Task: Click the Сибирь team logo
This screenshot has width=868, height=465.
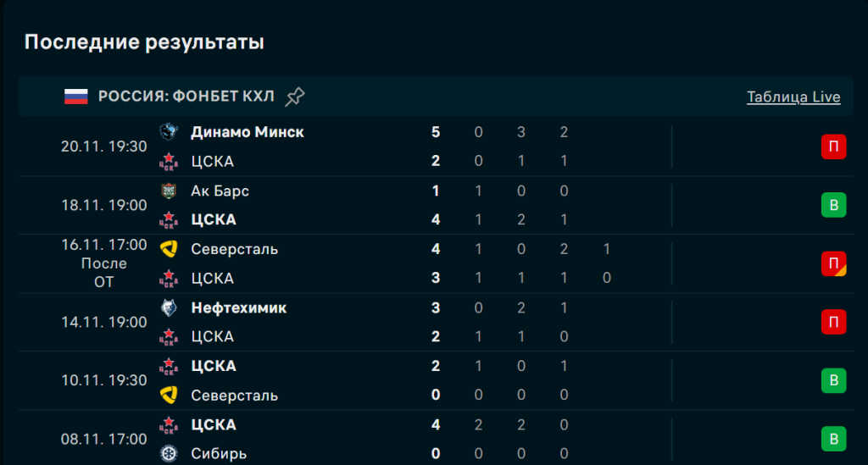Action: coord(170,454)
